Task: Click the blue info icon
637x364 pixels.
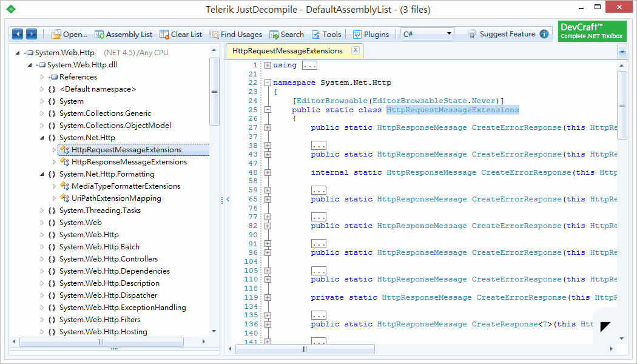Action: coord(544,34)
